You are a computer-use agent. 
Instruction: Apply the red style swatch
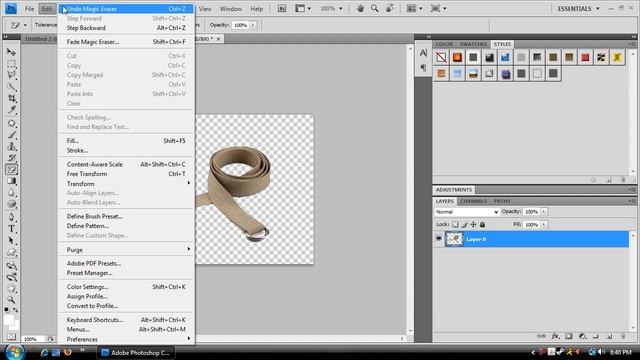pos(585,58)
